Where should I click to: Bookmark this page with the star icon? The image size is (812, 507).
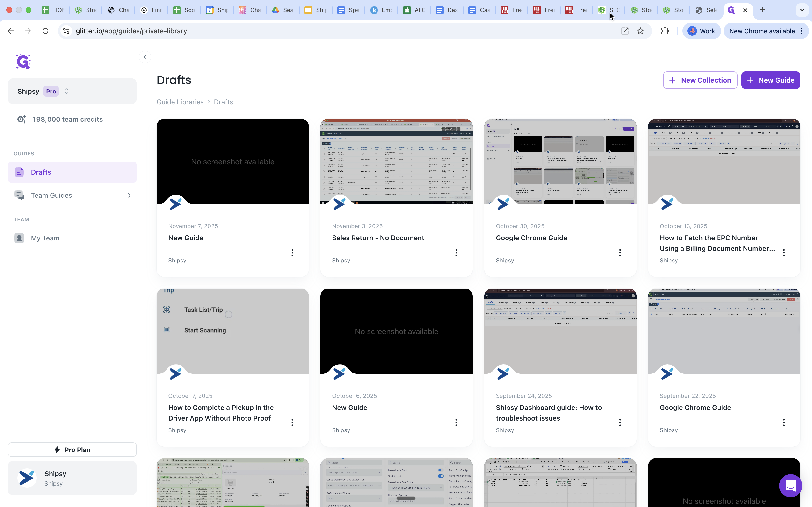point(640,31)
